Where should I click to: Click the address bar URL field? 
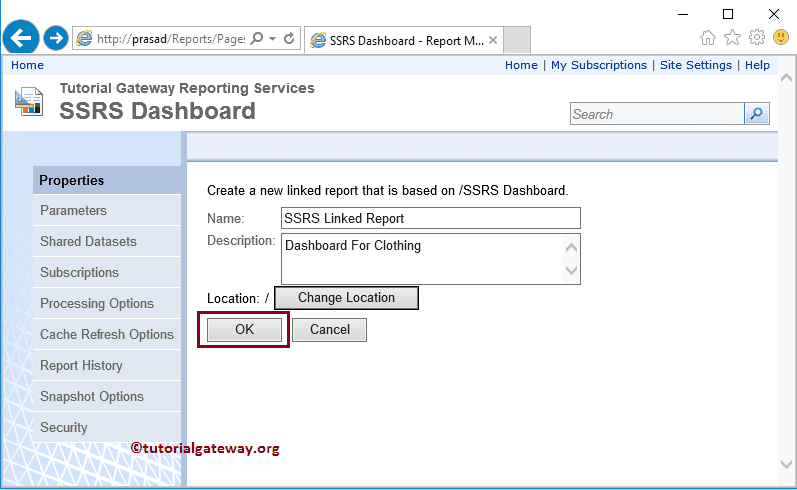(170, 39)
